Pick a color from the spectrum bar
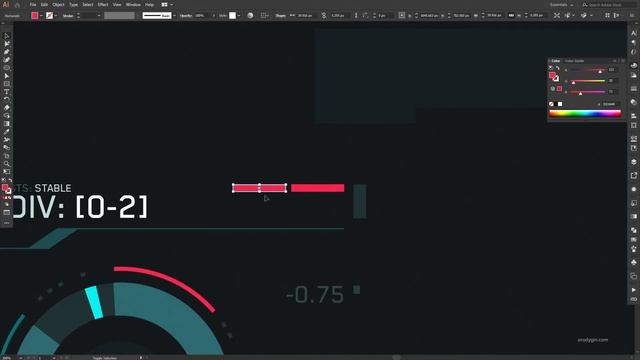The image size is (640, 360). pos(585,113)
